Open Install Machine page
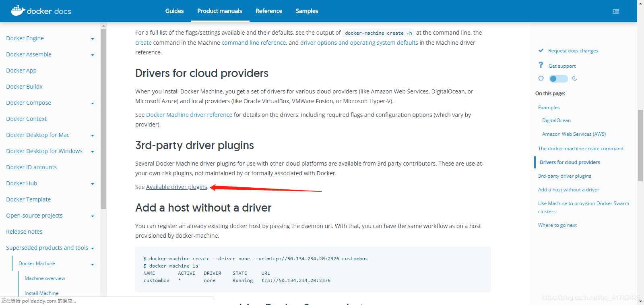 (41, 293)
